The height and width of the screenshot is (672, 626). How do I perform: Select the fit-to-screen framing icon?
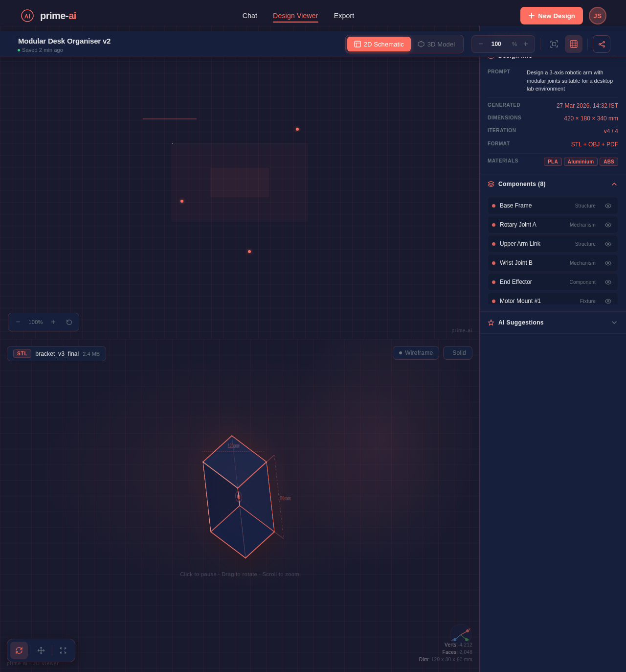tap(554, 44)
